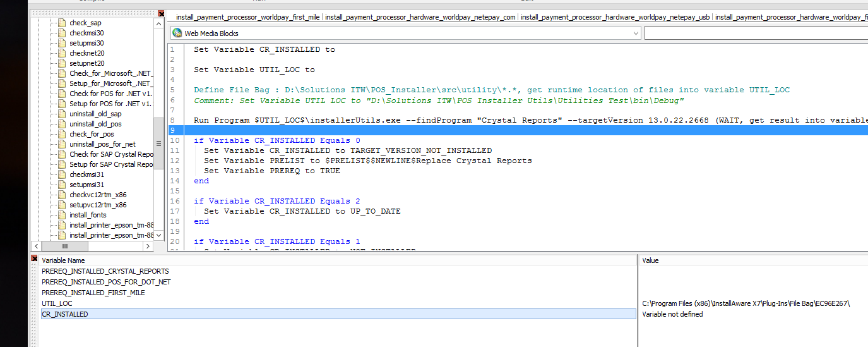The image size is (868, 347).
Task: Click the 'end' statement on line 14
Action: click(x=201, y=181)
